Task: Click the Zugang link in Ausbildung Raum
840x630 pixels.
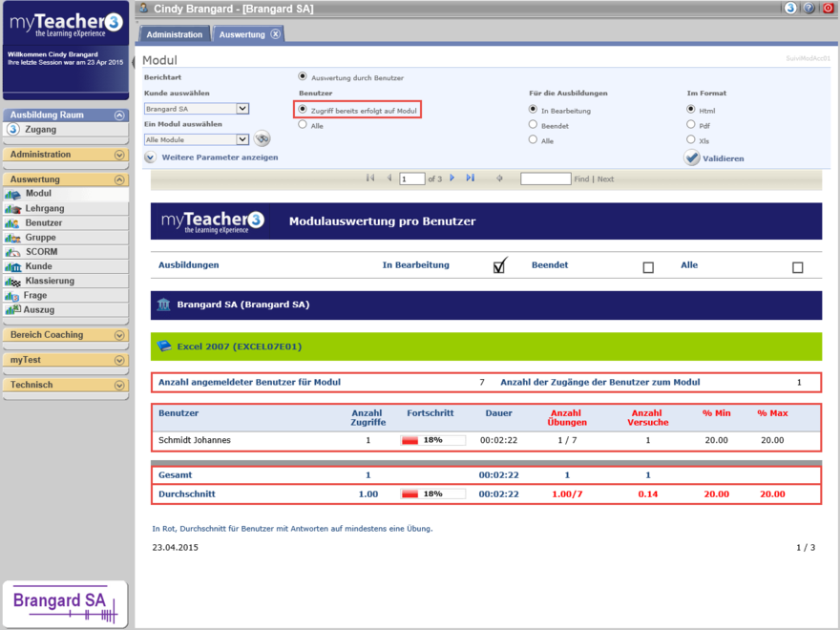Action: tap(40, 130)
